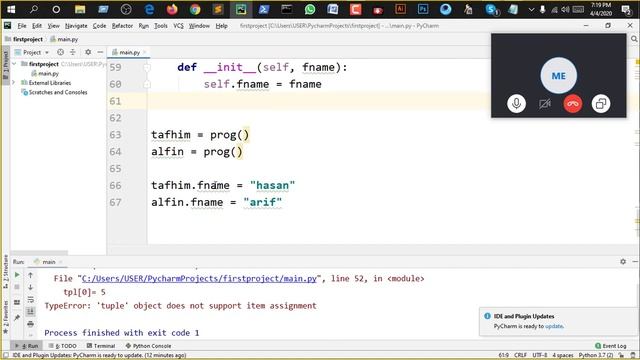This screenshot has height=360, width=640.
Task: Click the down arrow in Run console
Action: pos(31,287)
